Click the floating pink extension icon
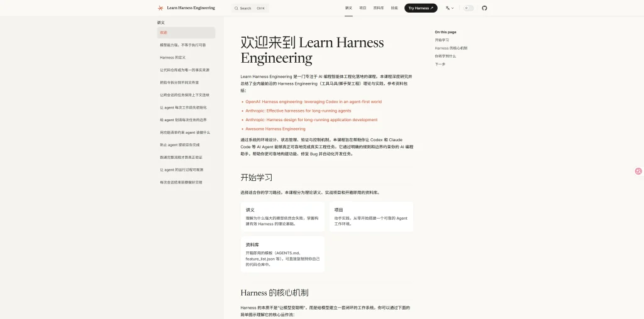Image resolution: width=644 pixels, height=319 pixels. [x=638, y=171]
